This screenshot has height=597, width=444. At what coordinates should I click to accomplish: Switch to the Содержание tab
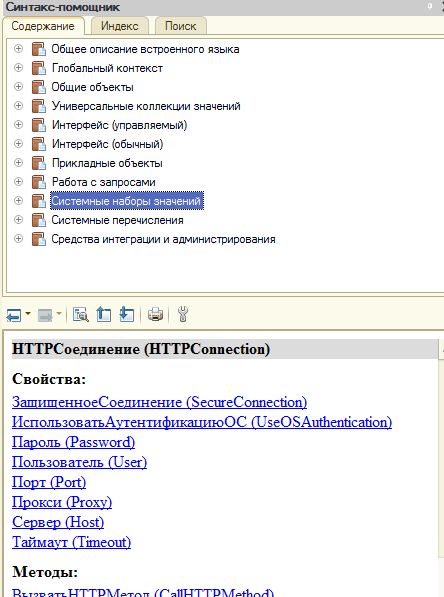pyautogui.click(x=43, y=26)
